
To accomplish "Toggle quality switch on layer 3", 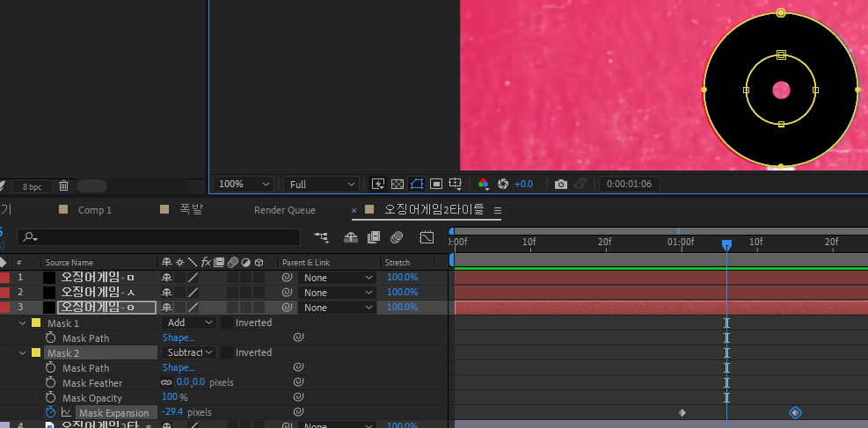I will pyautogui.click(x=193, y=308).
